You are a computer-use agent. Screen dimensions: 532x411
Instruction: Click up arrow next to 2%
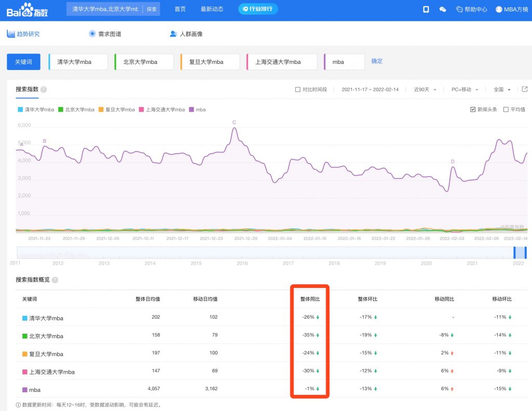pyautogui.click(x=453, y=353)
